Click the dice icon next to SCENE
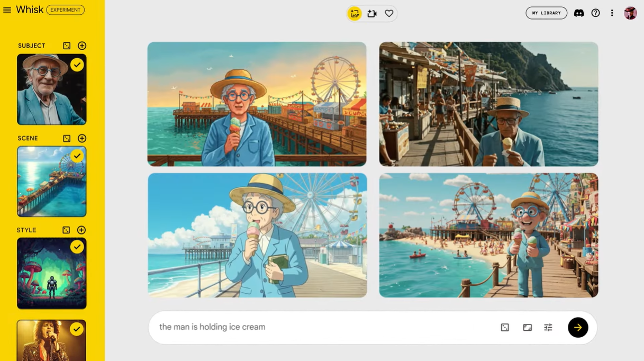644x361 pixels. (x=67, y=138)
